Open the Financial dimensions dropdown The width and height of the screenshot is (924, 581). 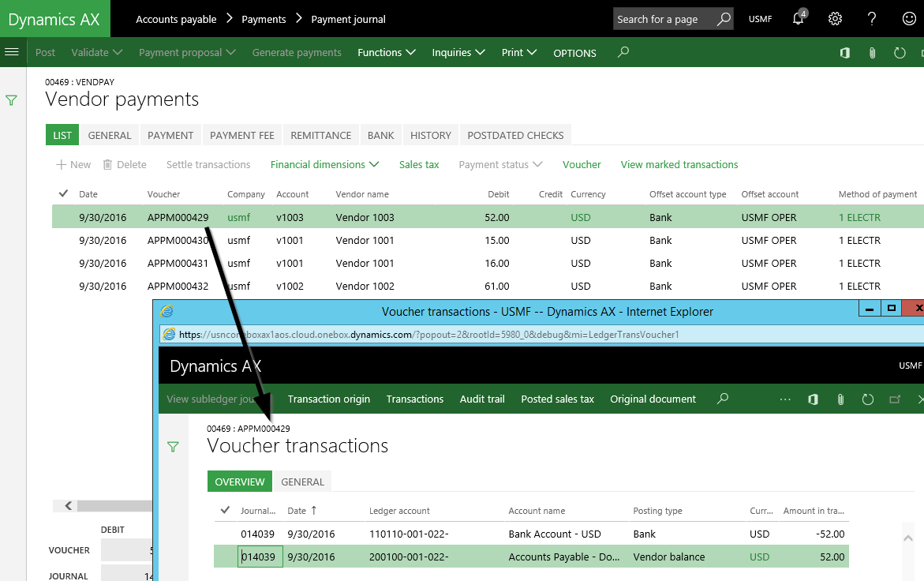pyautogui.click(x=324, y=164)
